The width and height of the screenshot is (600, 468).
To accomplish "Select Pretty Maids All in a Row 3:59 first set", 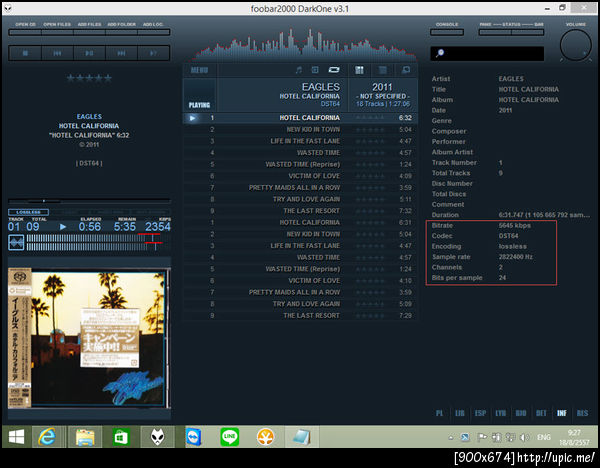I will (300, 188).
